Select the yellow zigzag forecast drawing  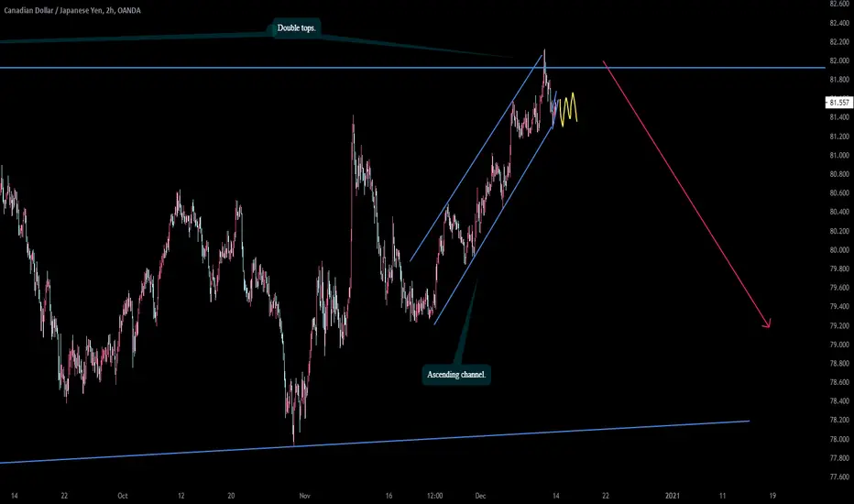568,109
